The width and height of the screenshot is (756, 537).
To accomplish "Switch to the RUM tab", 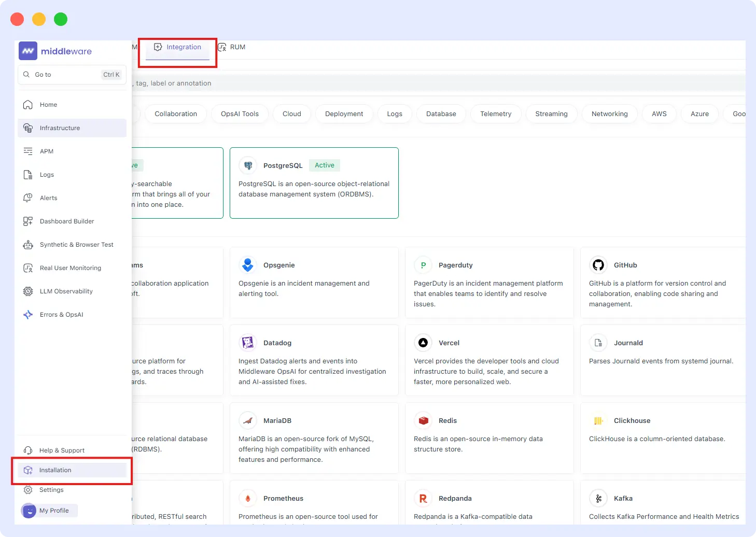I will coord(231,47).
